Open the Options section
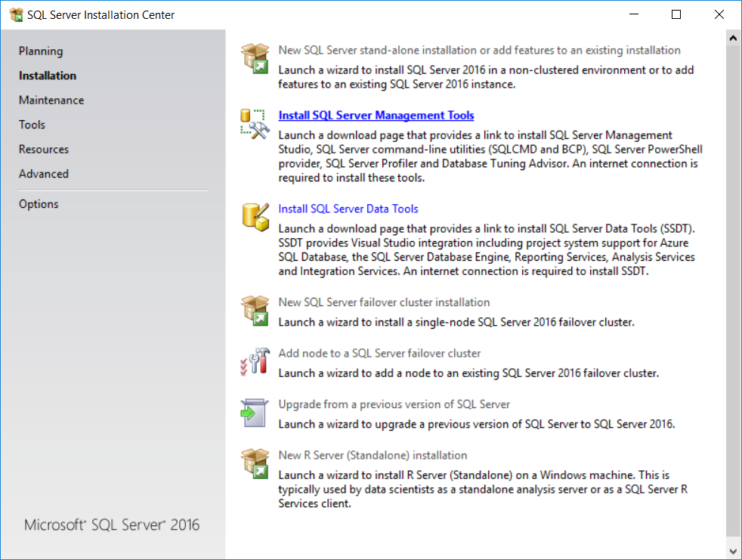This screenshot has width=742, height=560. click(39, 205)
